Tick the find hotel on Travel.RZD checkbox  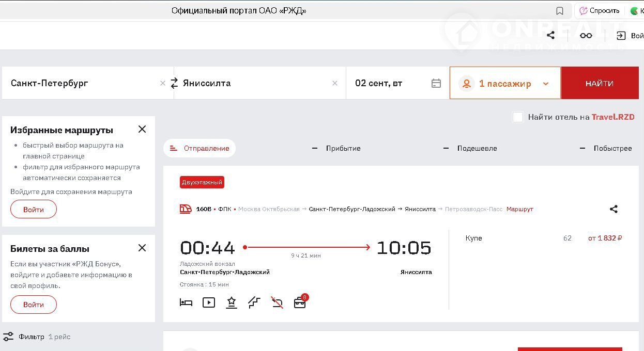tap(518, 117)
